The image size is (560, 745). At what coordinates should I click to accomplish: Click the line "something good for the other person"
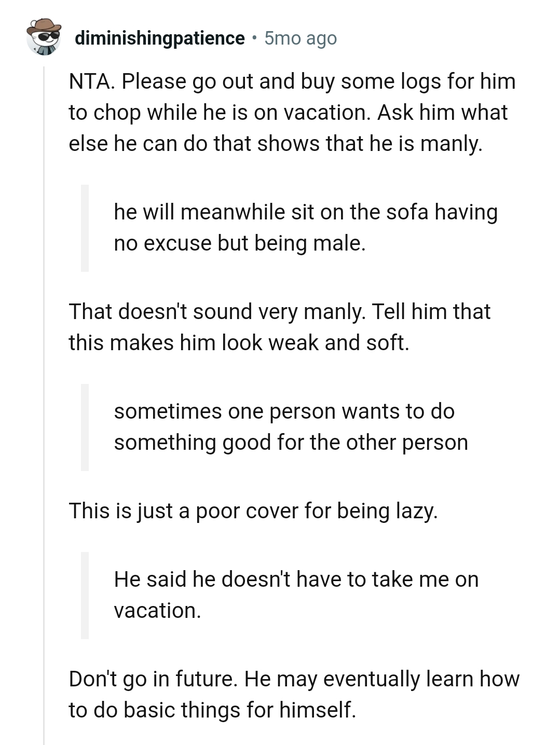(291, 443)
